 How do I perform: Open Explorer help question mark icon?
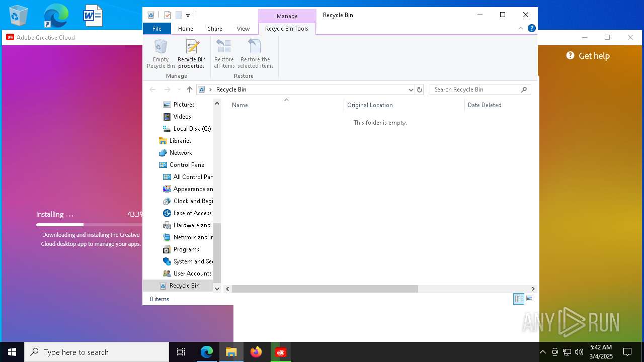pyautogui.click(x=531, y=29)
